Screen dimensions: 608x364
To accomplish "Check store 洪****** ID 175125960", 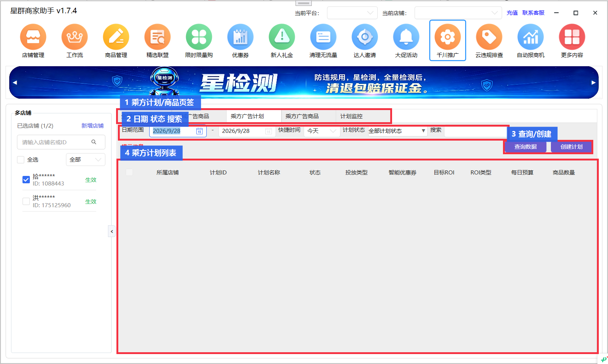I will point(26,201).
